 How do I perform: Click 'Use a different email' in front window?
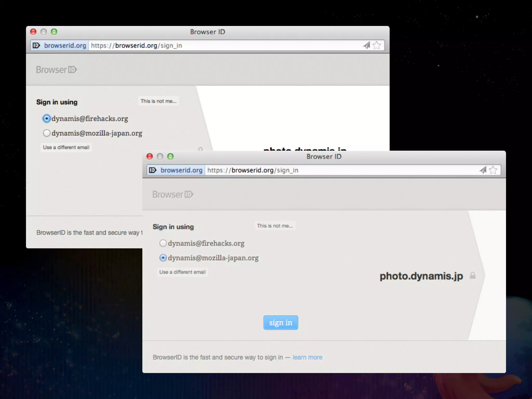[182, 272]
